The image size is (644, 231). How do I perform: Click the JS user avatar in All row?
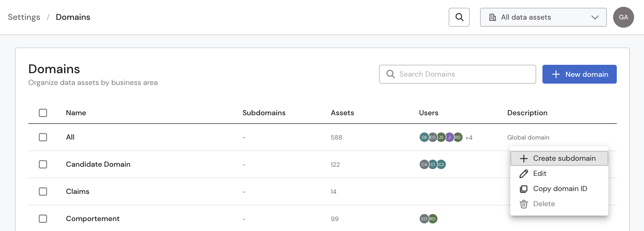[x=441, y=137]
